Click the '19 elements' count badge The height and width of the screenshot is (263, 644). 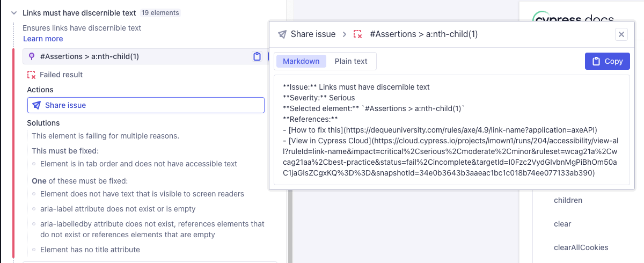coord(160,13)
